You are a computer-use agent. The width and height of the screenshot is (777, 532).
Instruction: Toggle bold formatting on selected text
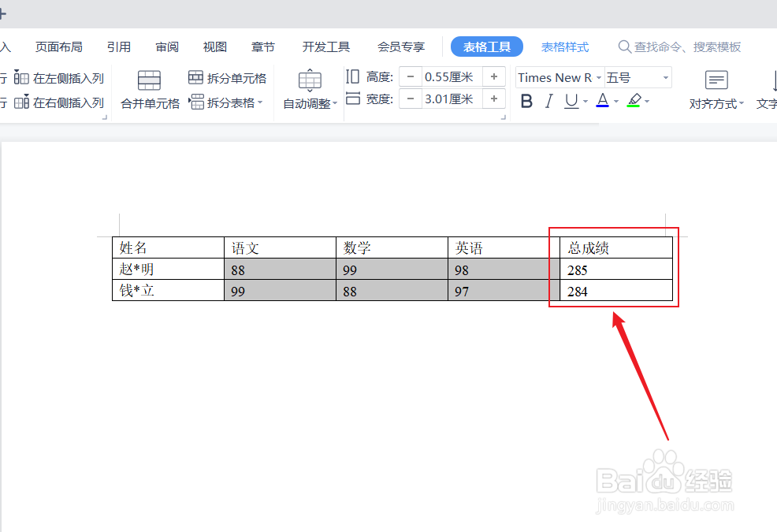(x=526, y=101)
